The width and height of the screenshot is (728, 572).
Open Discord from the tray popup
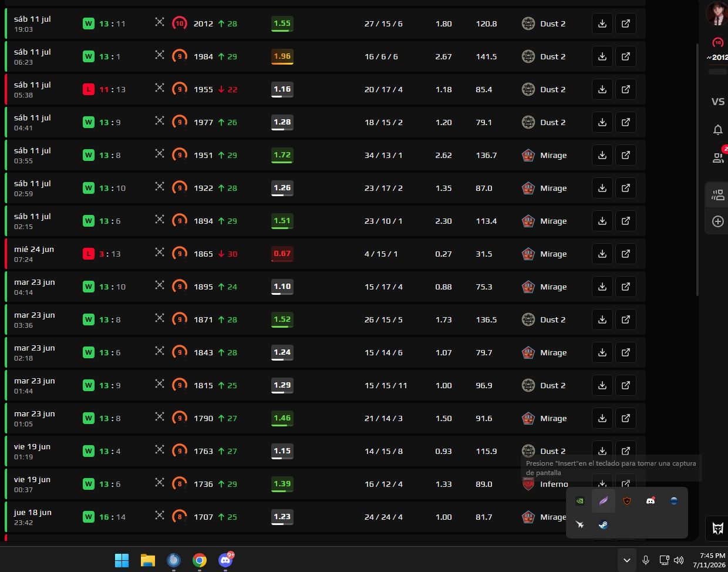click(x=650, y=501)
